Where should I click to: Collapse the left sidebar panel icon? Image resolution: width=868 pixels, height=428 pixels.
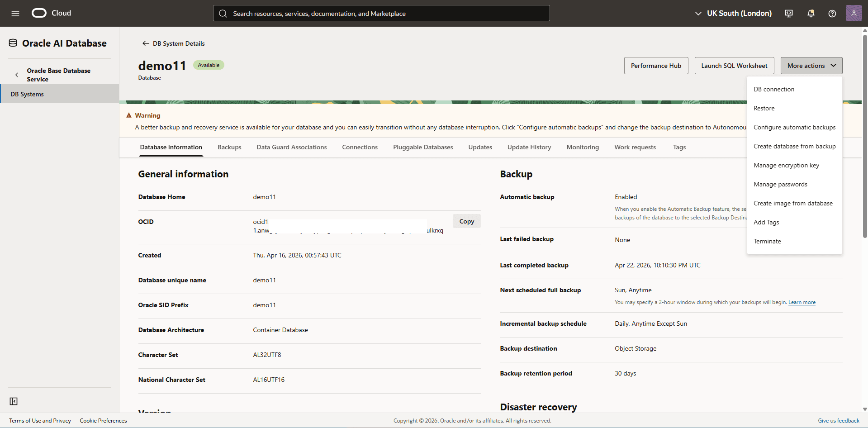click(x=14, y=401)
